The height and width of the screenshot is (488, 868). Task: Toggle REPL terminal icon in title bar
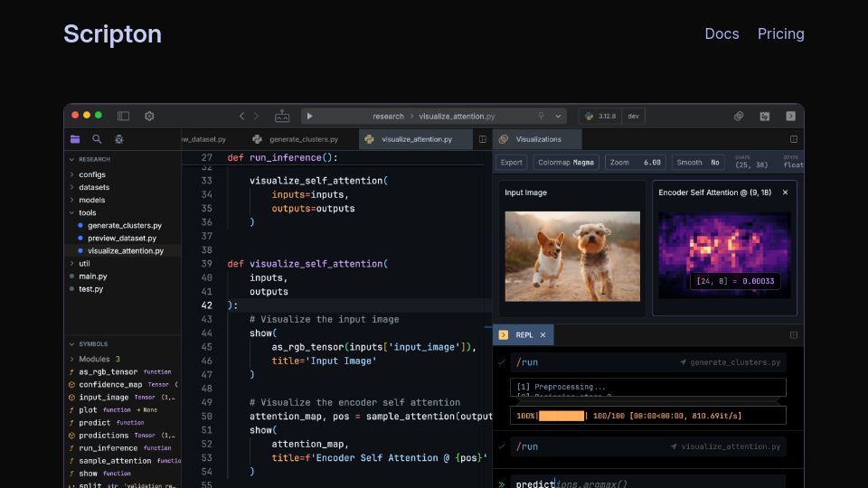click(790, 116)
